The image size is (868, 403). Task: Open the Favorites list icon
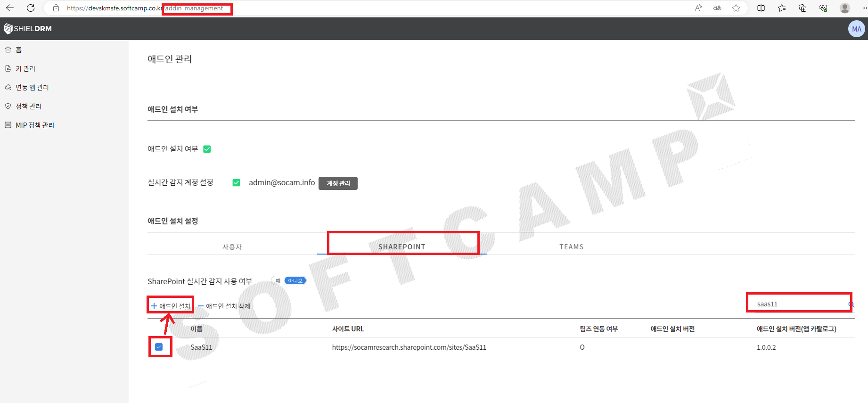(782, 8)
